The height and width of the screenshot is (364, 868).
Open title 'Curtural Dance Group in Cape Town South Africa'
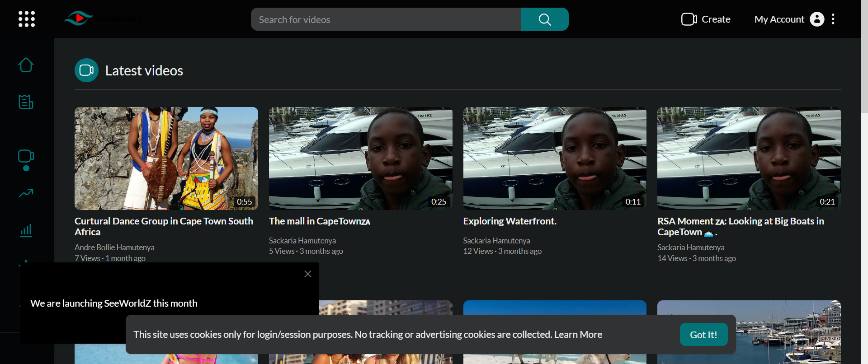164,227
